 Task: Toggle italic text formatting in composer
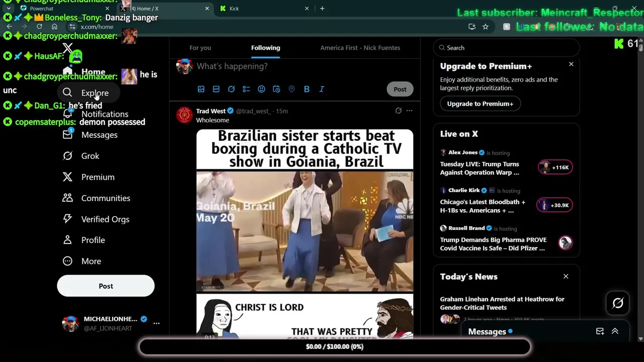322,89
